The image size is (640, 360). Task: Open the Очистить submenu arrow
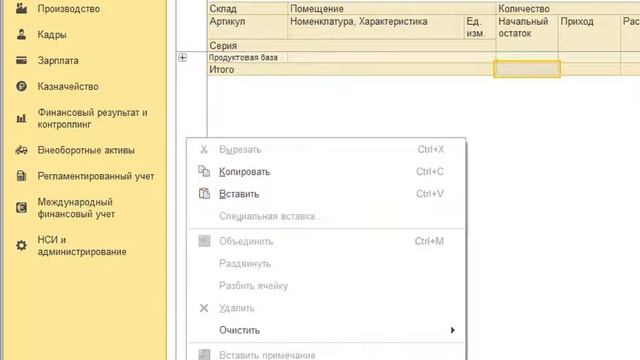click(452, 330)
